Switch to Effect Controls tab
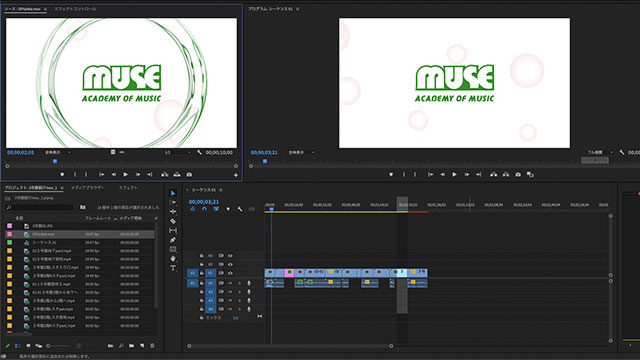The image size is (640, 360). (76, 9)
